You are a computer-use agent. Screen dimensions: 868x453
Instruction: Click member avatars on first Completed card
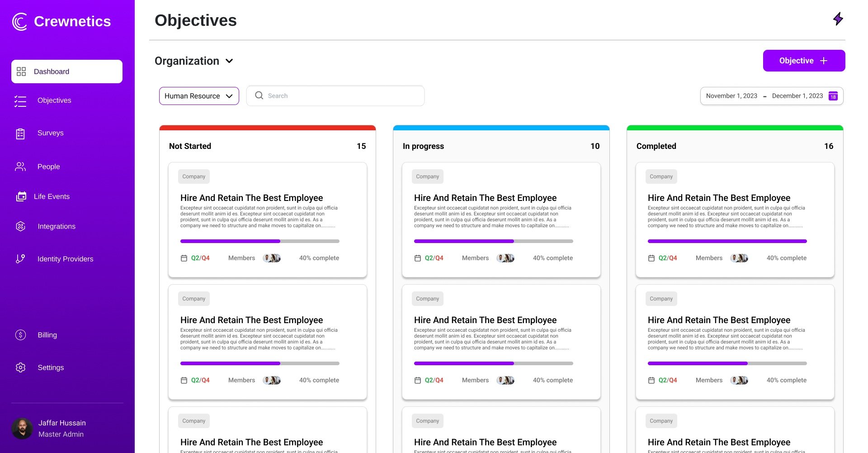(739, 258)
